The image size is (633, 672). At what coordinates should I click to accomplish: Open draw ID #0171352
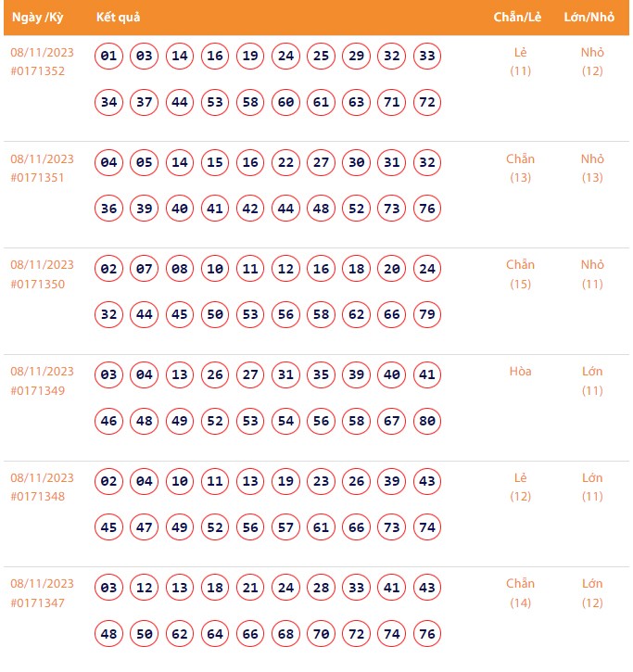click(38, 71)
